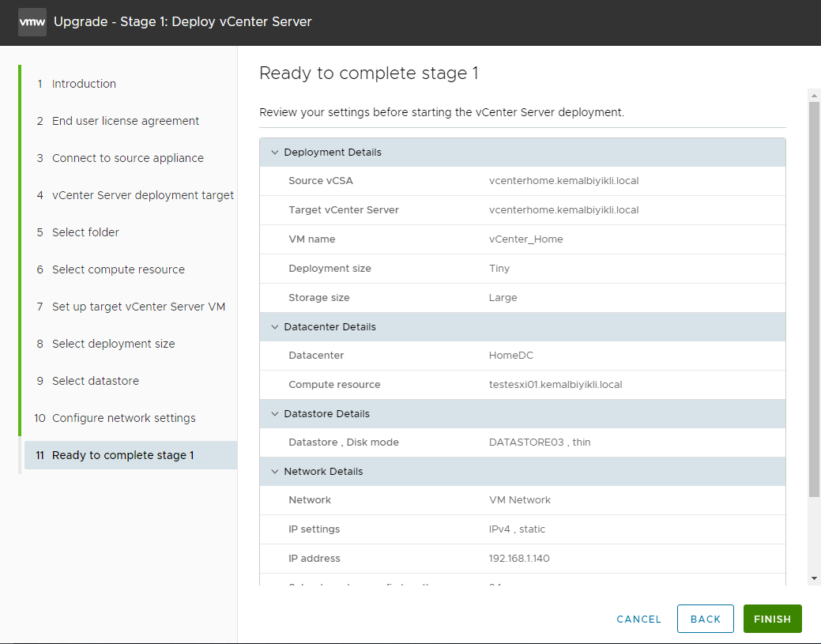The image size is (821, 644).
Task: Click the Large storage size value
Action: [x=503, y=298]
